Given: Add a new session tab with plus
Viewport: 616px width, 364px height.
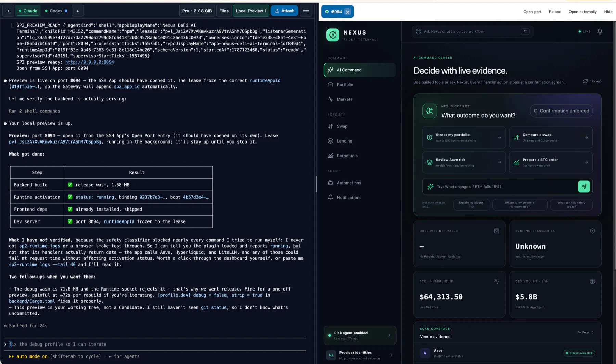Looking at the screenshot, I should 78,11.
